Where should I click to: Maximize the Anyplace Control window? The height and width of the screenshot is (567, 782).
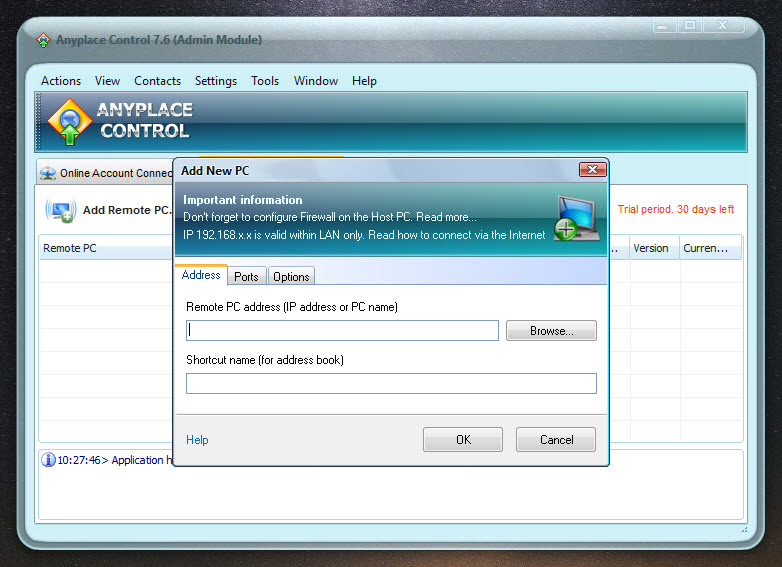(x=690, y=25)
